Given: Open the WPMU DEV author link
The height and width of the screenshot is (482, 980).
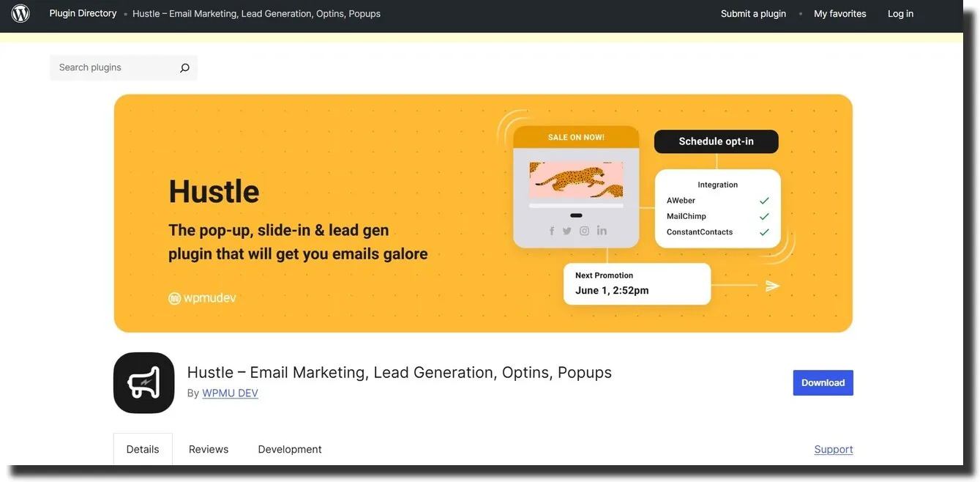Looking at the screenshot, I should click(x=230, y=393).
